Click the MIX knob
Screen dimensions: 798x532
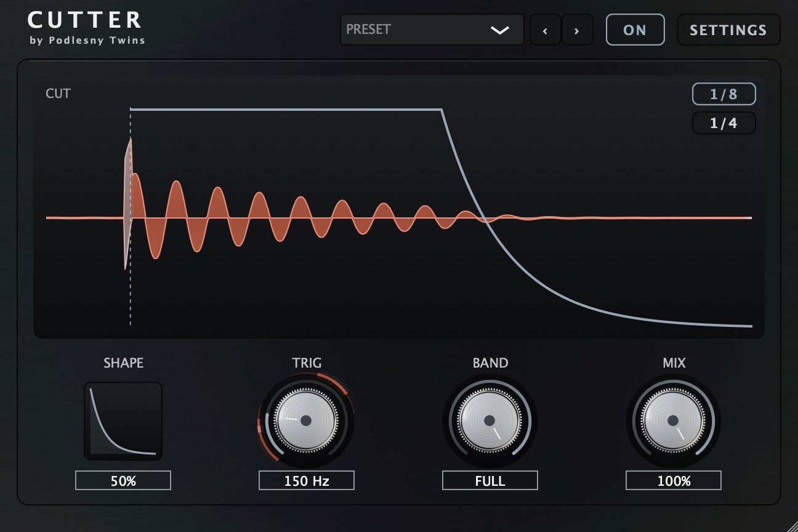673,421
